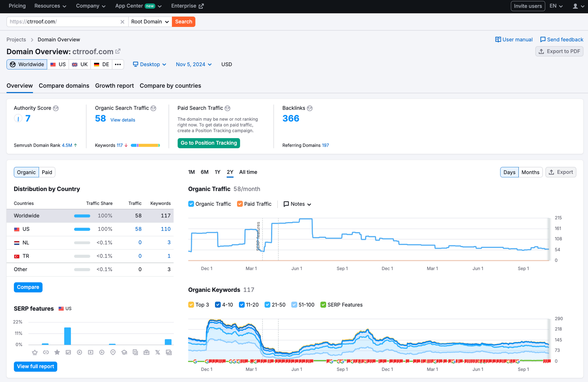Expand the App Center menu
This screenshot has height=382, width=588.
point(138,6)
